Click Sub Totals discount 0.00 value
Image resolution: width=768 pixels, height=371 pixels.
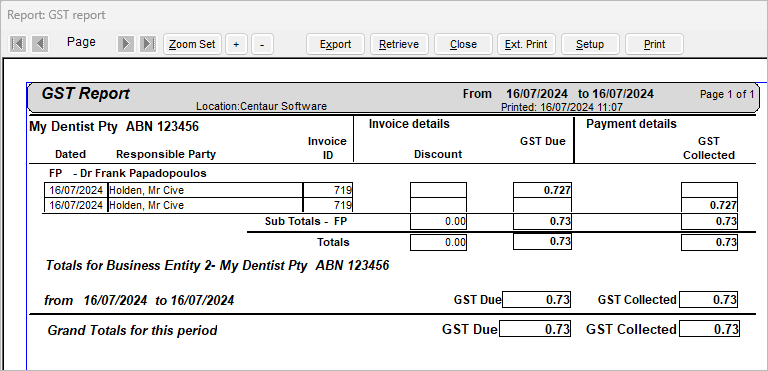click(438, 222)
